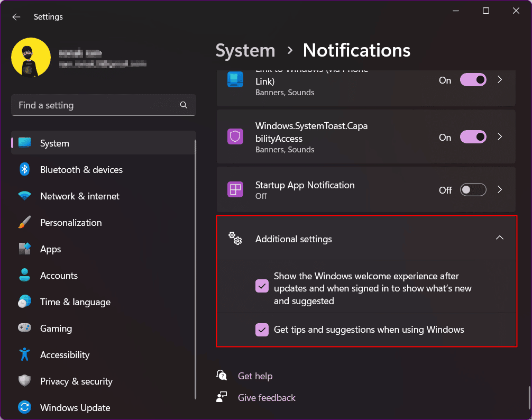Viewport: 532px width, 420px height.
Task: Click the Give feedback person icon
Action: [222, 397]
